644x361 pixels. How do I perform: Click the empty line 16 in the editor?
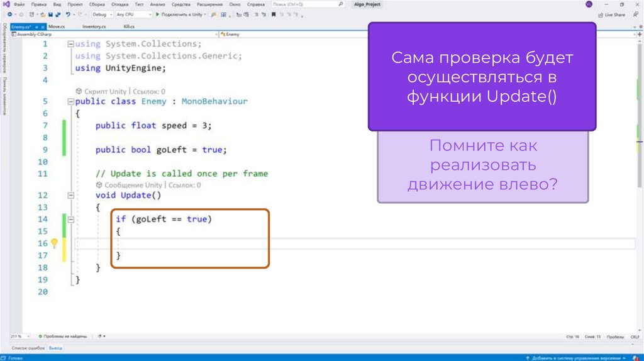pyautogui.click(x=356, y=243)
